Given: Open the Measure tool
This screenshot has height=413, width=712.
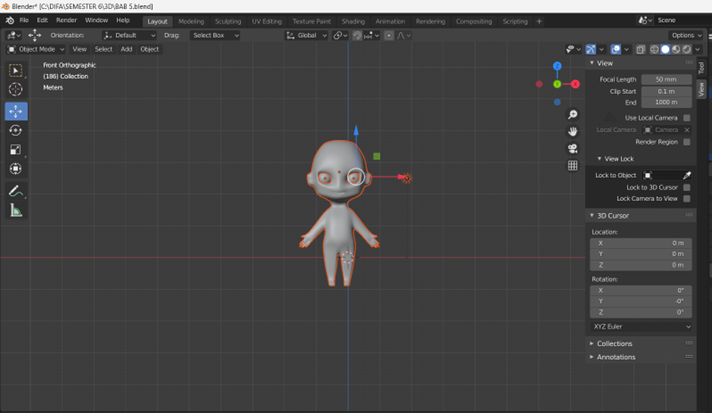Looking at the screenshot, I should pos(15,211).
